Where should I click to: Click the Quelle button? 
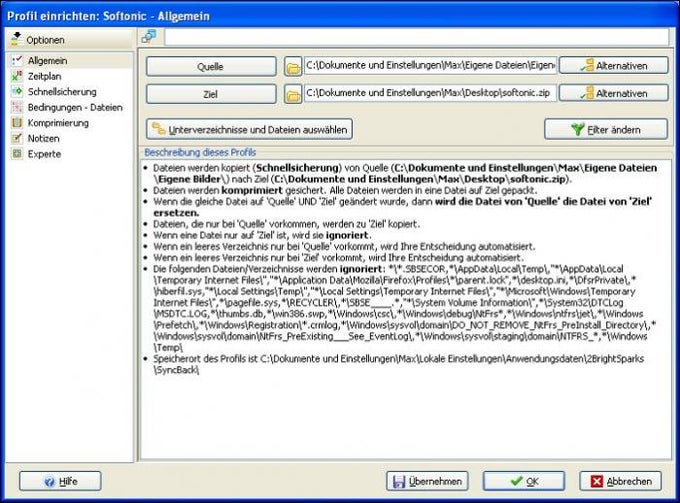point(211,66)
